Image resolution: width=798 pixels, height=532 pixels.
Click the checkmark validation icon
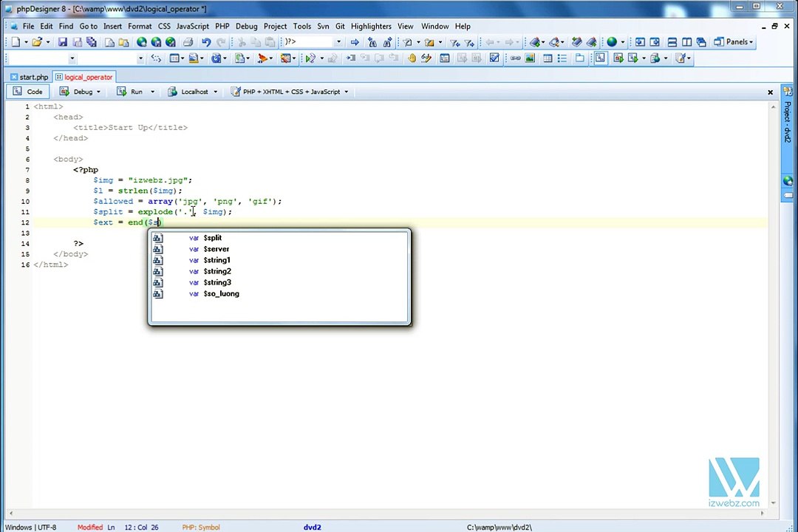tap(494, 58)
